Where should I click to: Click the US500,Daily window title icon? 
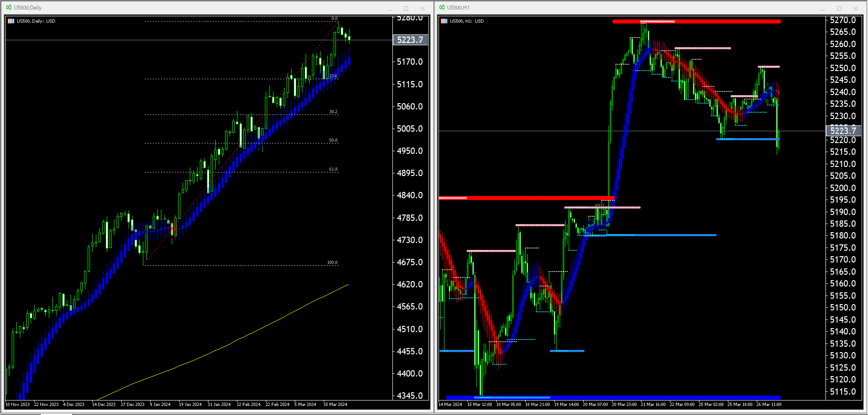point(9,8)
